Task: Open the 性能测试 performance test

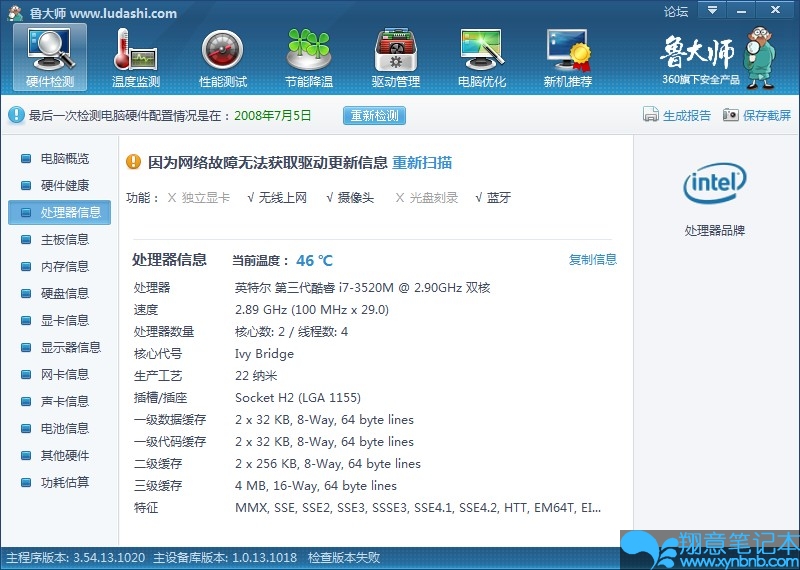Action: pos(222,58)
